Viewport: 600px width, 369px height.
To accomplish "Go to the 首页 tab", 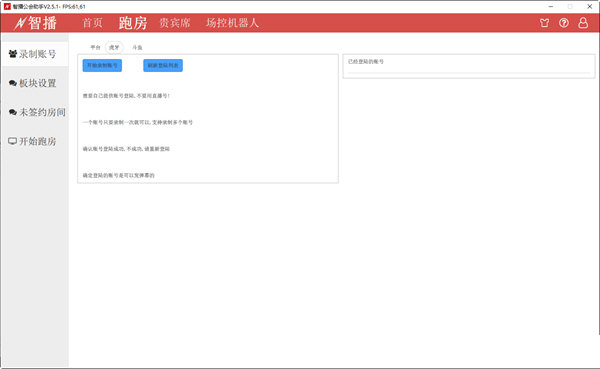I will (x=93, y=23).
